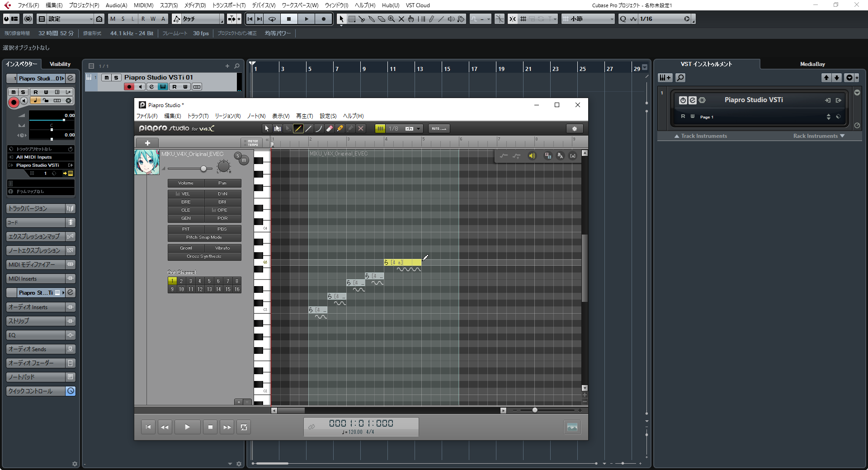Open the トラック(T) menu in Piapro Studio
The height and width of the screenshot is (470, 868).
198,116
